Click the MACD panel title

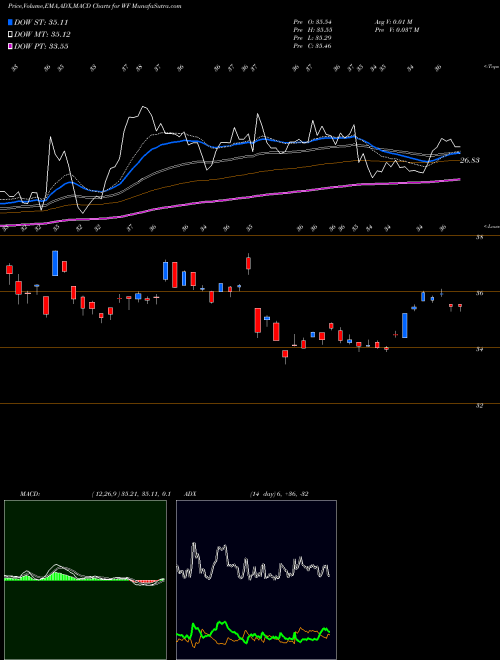tap(30, 494)
